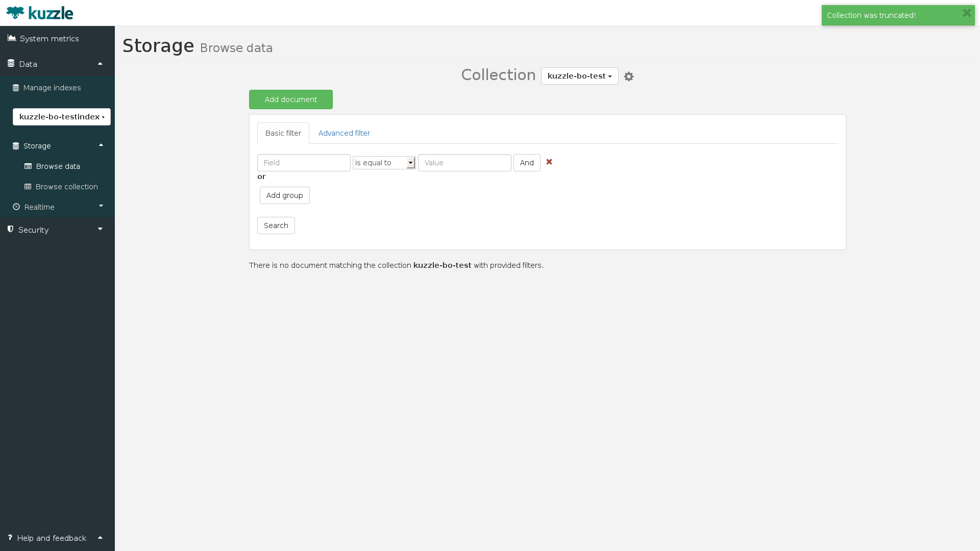Click the Realtime menu label
Screen dimensions: 980x551
coord(39,207)
